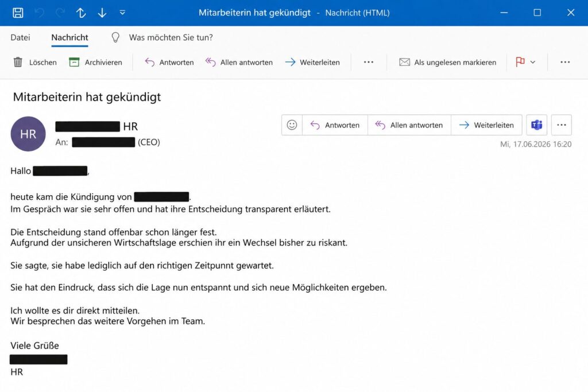The image size is (588, 392).
Task: Go to next item with down arrow
Action: pyautogui.click(x=102, y=13)
